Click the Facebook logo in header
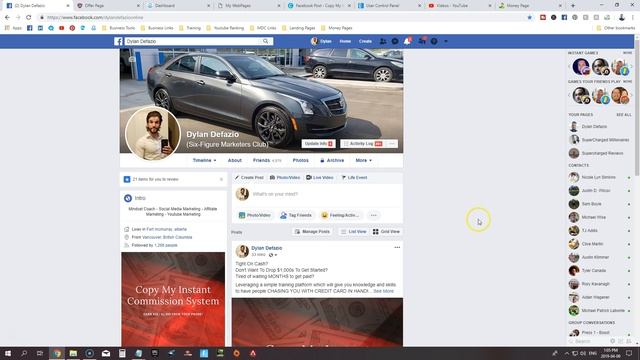640x360 pixels. point(118,41)
